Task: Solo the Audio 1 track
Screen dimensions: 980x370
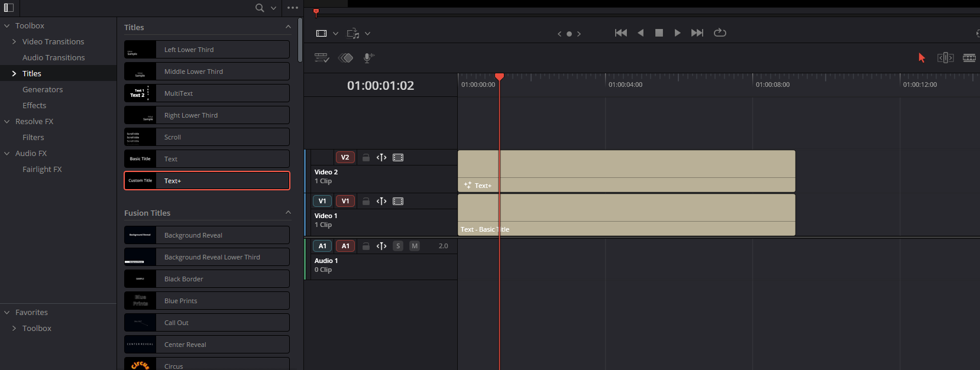Action: click(x=398, y=246)
